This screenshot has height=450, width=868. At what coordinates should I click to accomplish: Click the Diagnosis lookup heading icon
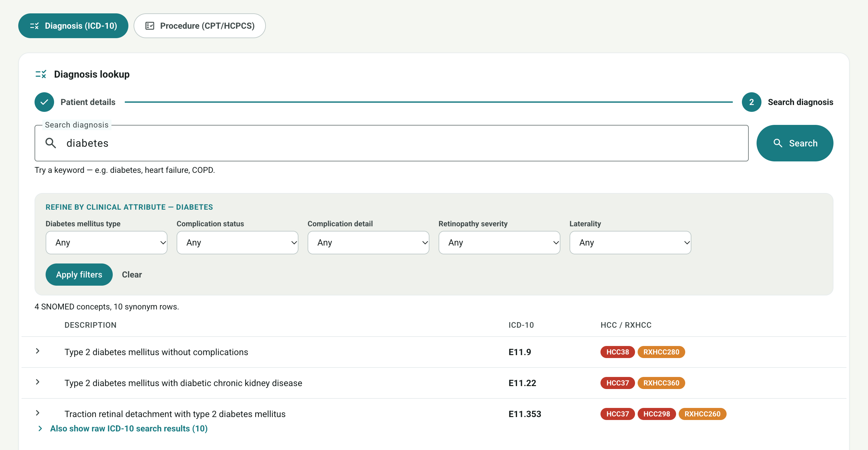click(41, 74)
